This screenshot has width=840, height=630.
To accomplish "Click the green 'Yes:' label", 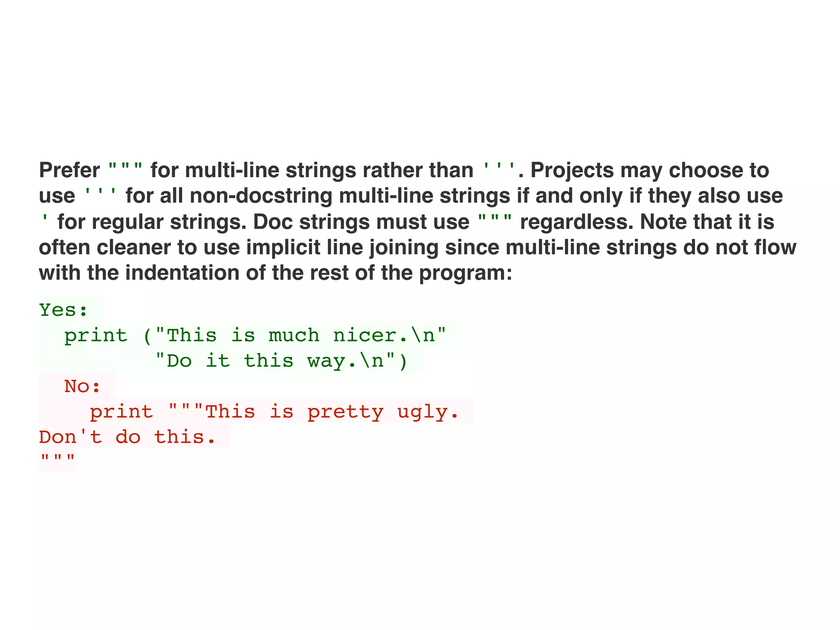I will [x=64, y=310].
